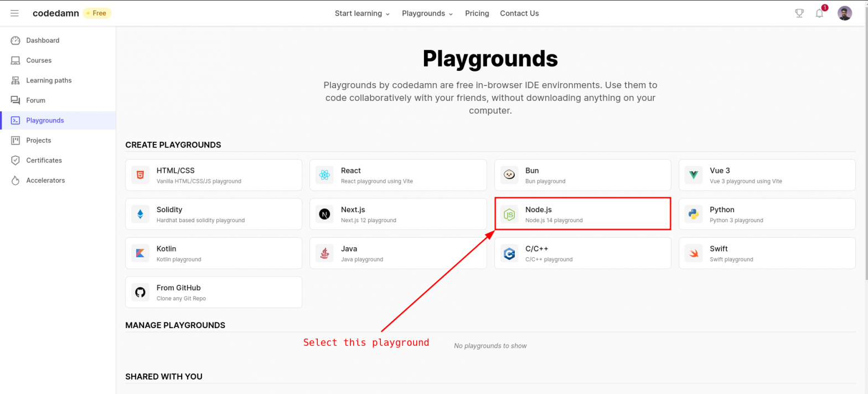
Task: Open the user profile avatar
Action: [844, 13]
